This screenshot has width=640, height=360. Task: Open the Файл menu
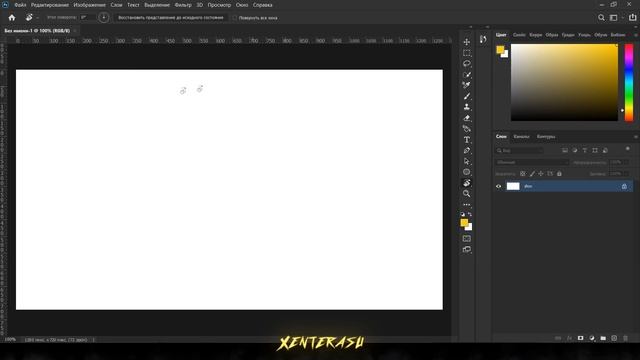coord(20,5)
